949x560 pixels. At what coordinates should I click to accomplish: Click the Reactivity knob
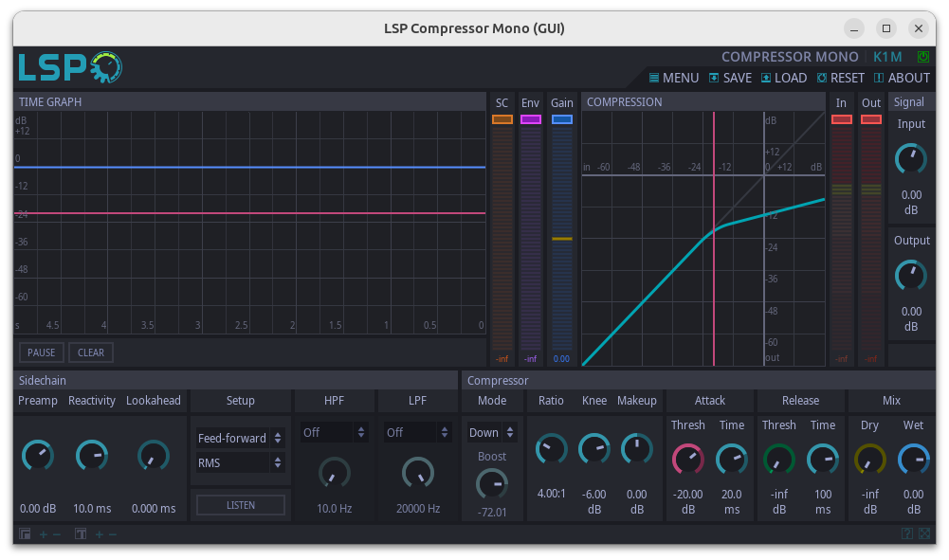coord(92,456)
